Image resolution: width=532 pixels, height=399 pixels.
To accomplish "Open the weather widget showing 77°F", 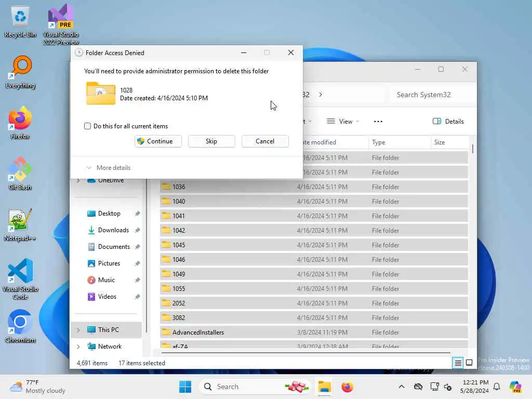I will click(37, 387).
